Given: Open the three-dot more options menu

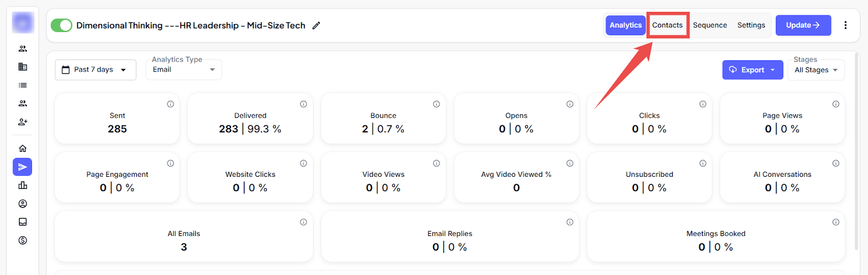Looking at the screenshot, I should click(x=845, y=25).
